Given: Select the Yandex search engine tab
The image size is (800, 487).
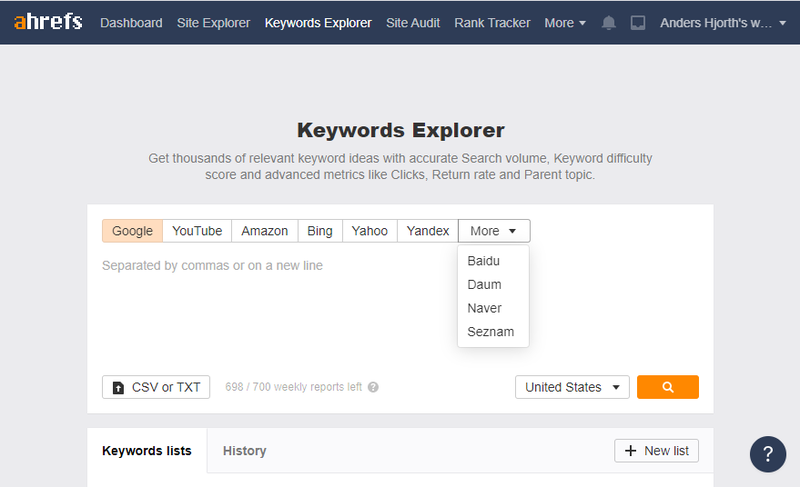Looking at the screenshot, I should (428, 231).
